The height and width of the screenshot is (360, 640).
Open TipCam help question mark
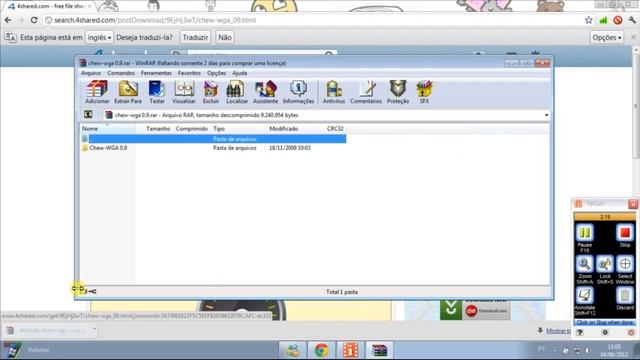580,333
